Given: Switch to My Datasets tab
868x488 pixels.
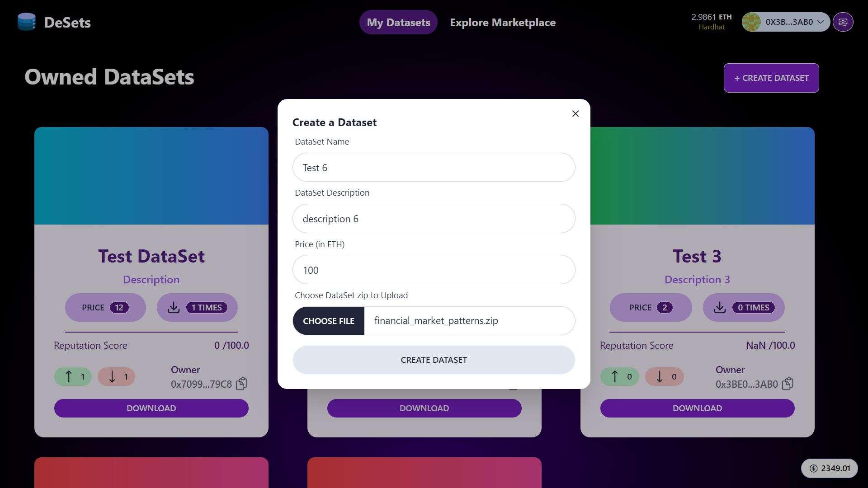Looking at the screenshot, I should (x=398, y=22).
